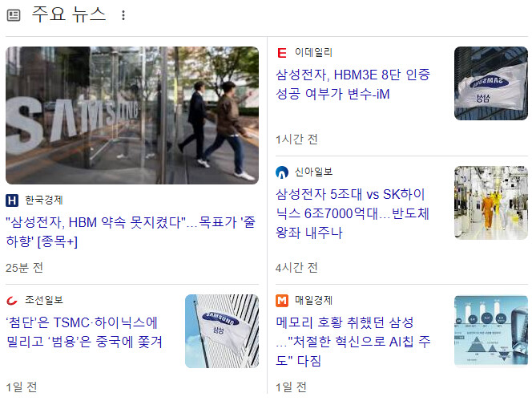Click the 한국경제 H logo icon
This screenshot has height=401, width=532.
tap(12, 200)
